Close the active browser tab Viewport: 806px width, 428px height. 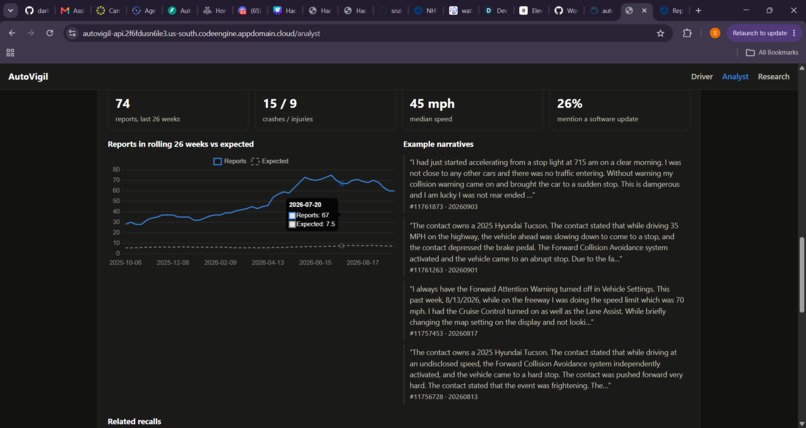click(644, 10)
